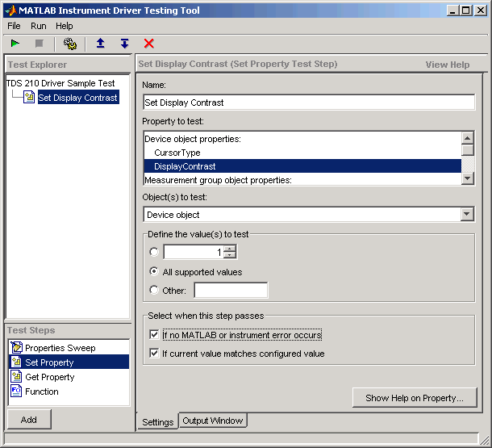Click the green Run test toolbar icon
The height and width of the screenshot is (448, 492).
tap(16, 44)
